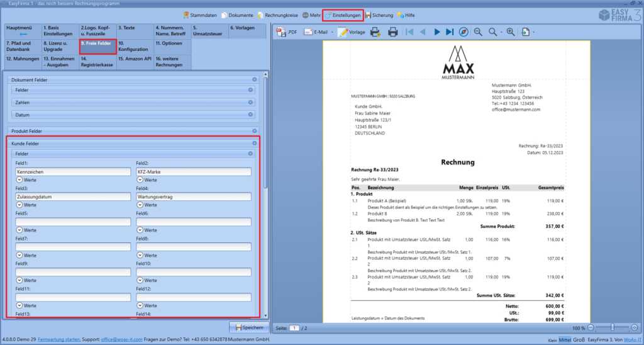
Task: Adjust the preview zoom slider
Action: [612, 327]
